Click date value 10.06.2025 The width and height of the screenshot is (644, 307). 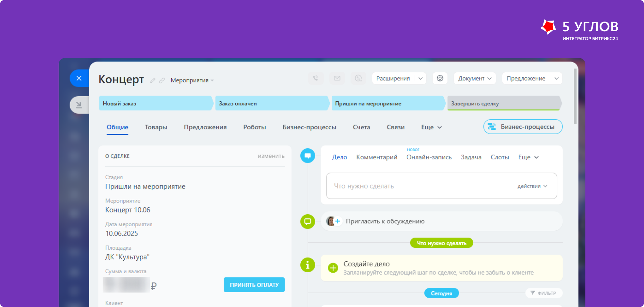[121, 234]
